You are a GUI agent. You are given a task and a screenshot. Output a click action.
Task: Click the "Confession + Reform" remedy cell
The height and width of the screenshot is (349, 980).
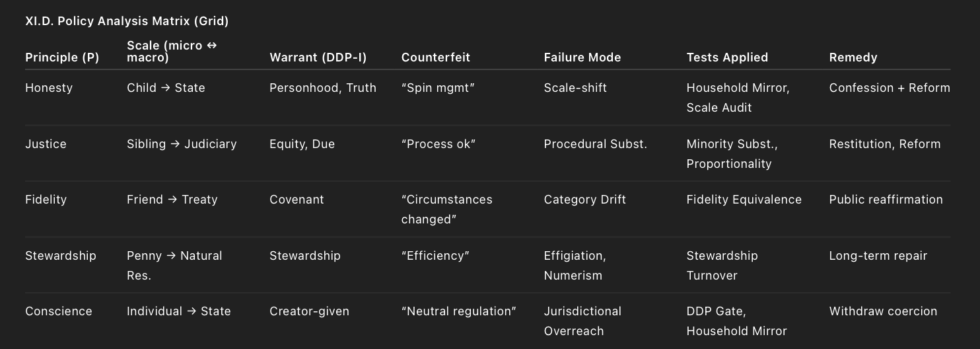point(889,88)
